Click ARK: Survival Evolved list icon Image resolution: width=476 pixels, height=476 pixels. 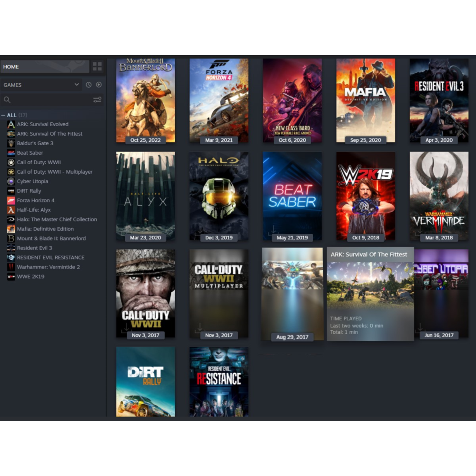coord(11,124)
